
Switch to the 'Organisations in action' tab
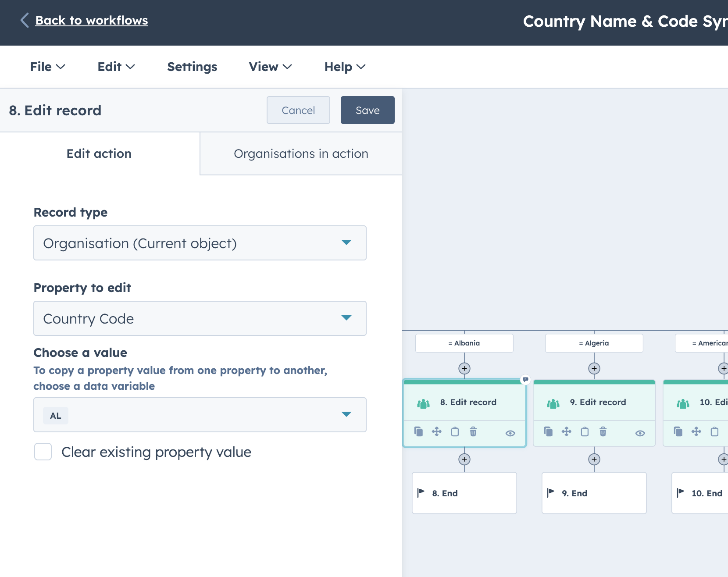point(301,153)
